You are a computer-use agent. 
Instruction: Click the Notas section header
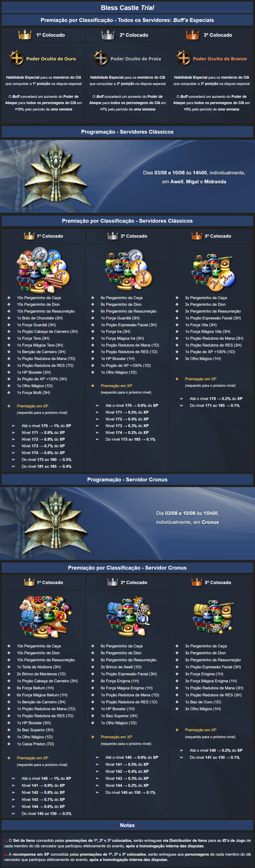[127, 825]
